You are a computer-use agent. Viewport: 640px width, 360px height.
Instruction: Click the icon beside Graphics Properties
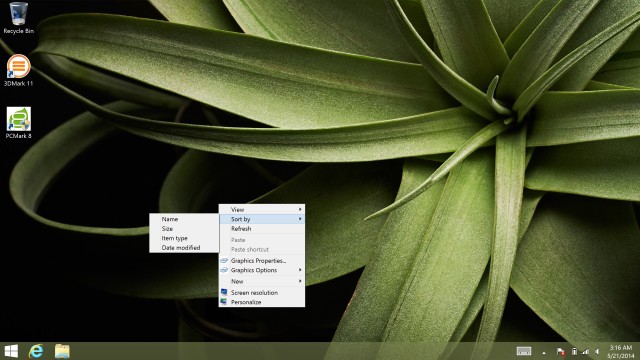[224, 260]
